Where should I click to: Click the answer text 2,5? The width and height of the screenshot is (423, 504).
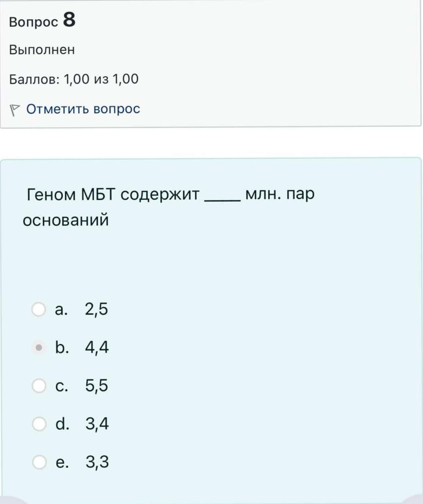[x=96, y=309]
